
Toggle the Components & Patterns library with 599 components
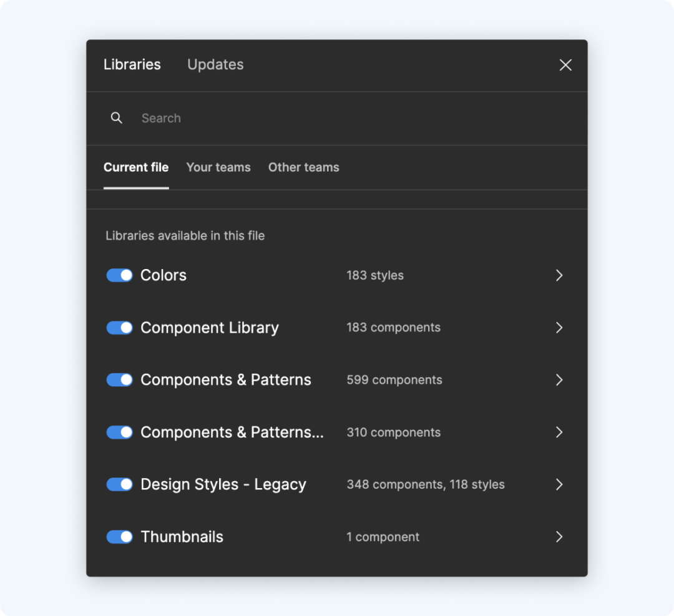119,380
